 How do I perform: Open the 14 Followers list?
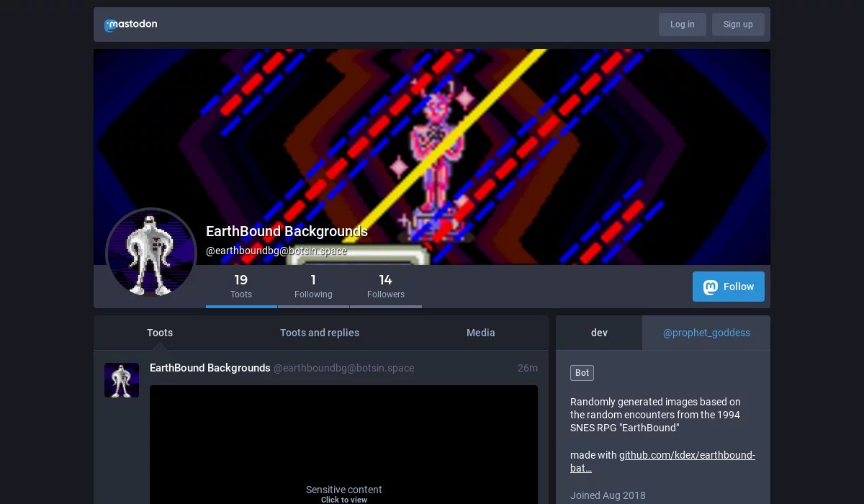[386, 286]
